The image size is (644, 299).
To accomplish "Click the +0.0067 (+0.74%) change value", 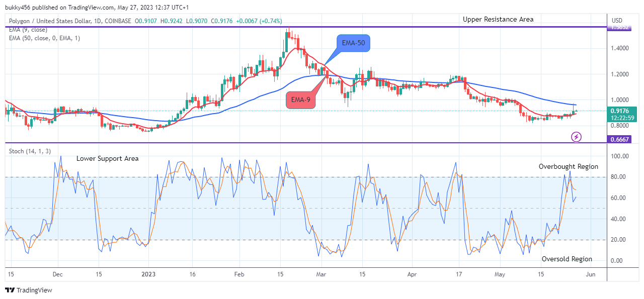I will tap(260, 21).
